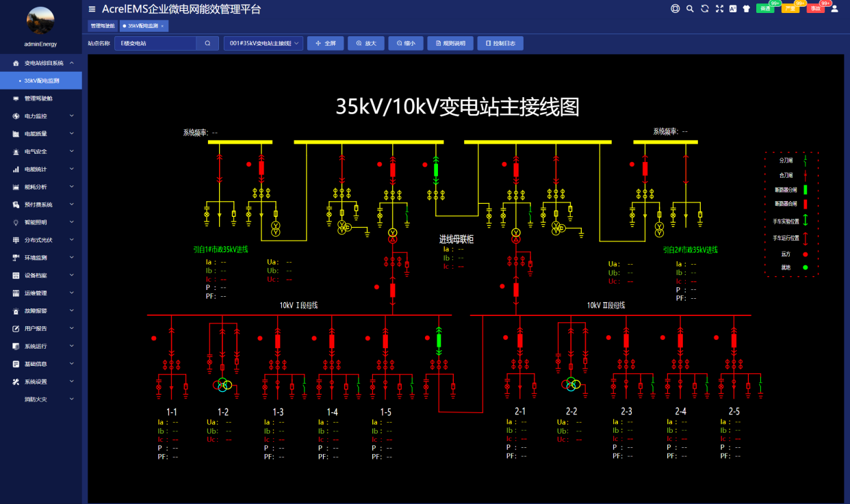The height and width of the screenshot is (504, 850).
Task: Change theme with the shirt skin icon
Action: click(x=747, y=9)
